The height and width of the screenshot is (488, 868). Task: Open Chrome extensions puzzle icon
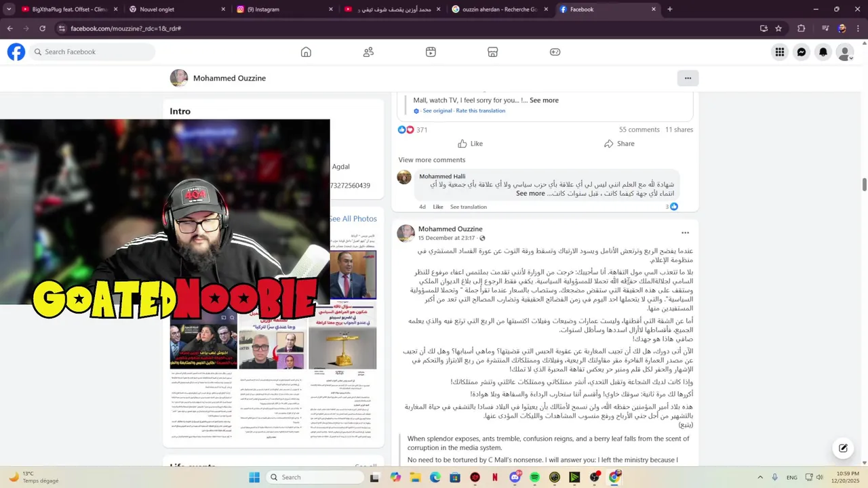(802, 28)
